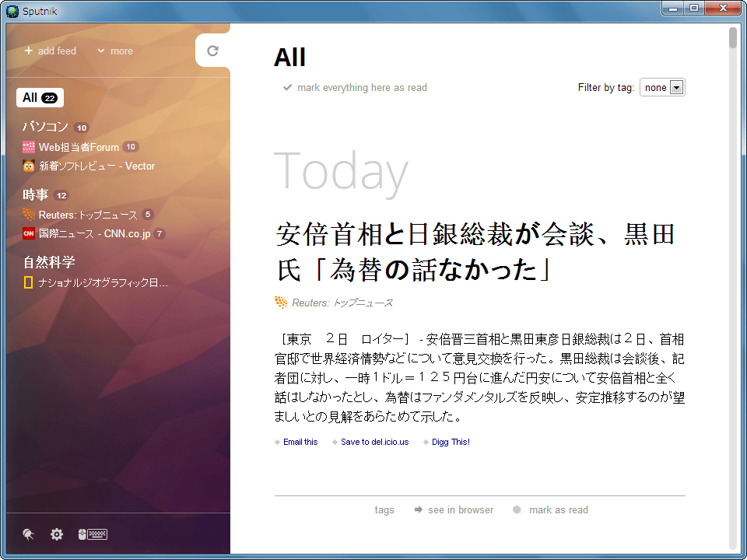
Task: Expand the more menu in the sidebar
Action: [x=114, y=51]
